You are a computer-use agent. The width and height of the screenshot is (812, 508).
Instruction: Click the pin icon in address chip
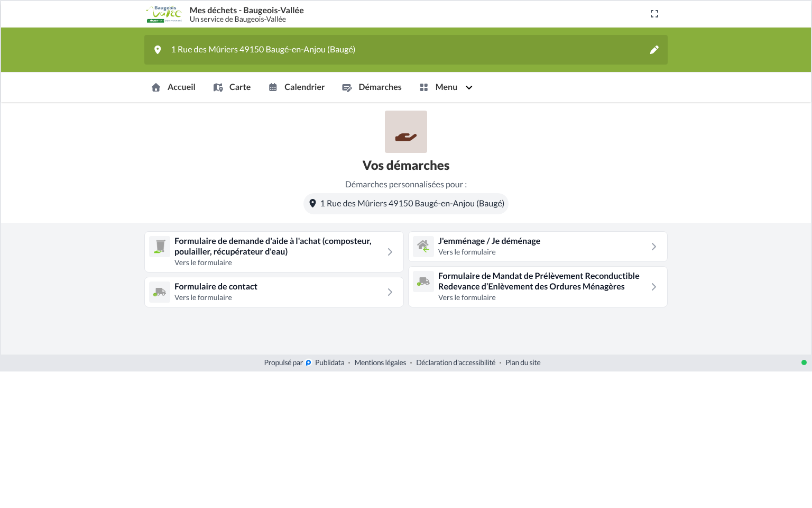click(312, 203)
